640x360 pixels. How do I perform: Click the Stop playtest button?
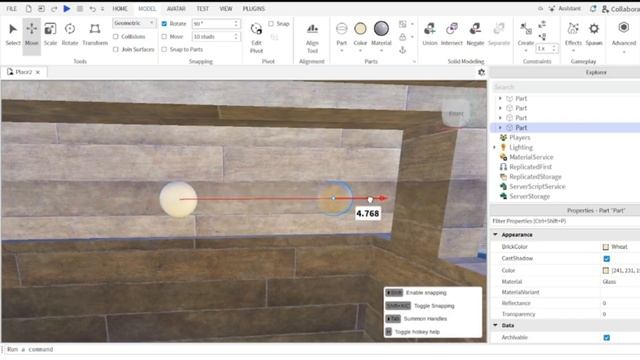pos(80,9)
